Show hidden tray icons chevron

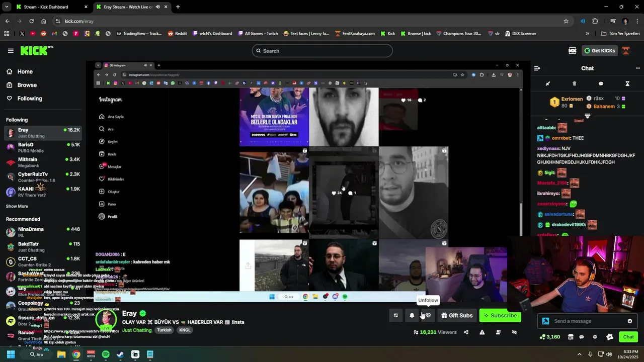click(x=579, y=354)
